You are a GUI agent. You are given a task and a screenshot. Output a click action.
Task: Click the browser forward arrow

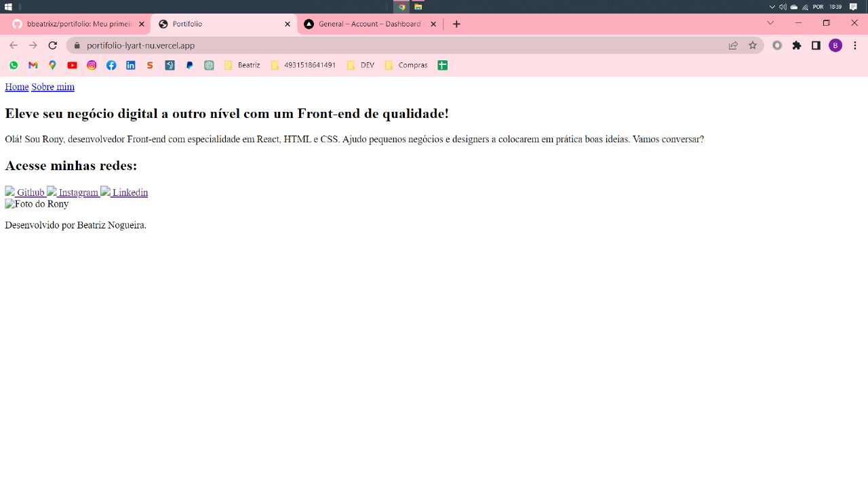[33, 45]
